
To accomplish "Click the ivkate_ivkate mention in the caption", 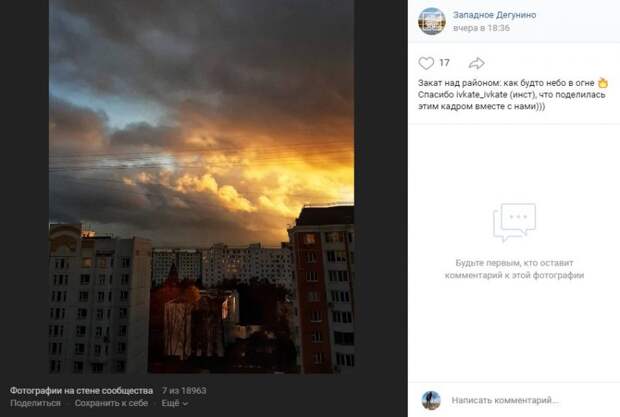I will (482, 95).
